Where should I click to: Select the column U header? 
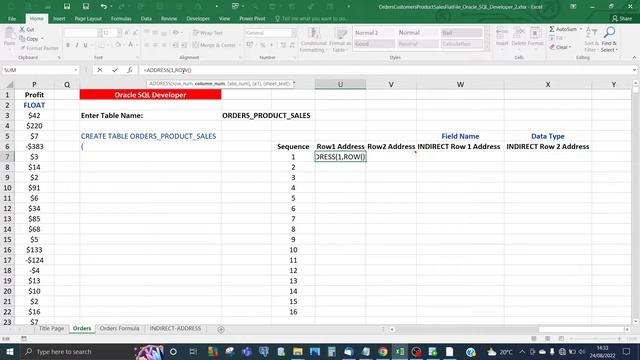[340, 84]
